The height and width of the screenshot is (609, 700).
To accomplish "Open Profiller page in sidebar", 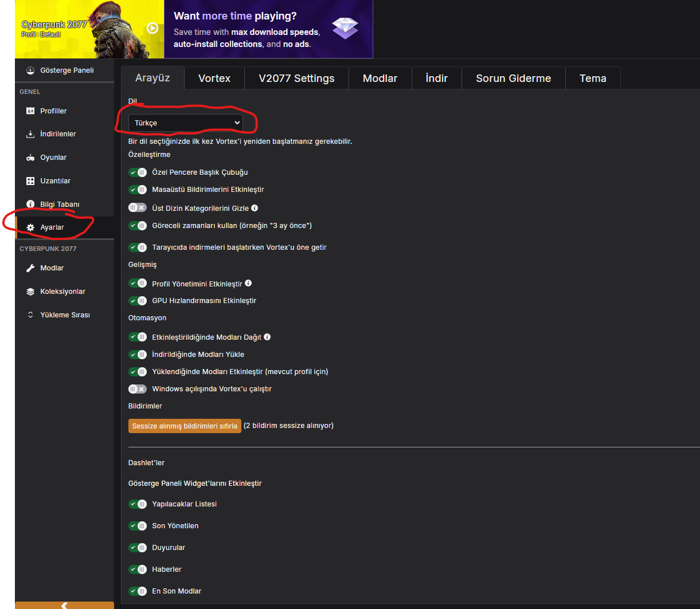I will 64,111.
